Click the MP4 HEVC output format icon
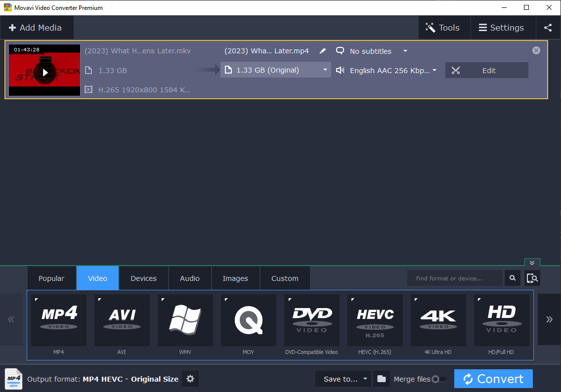This screenshot has height=392, width=561. tap(14, 379)
